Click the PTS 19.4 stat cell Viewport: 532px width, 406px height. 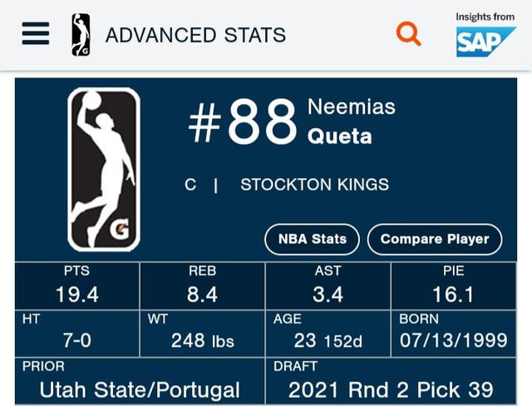click(x=77, y=285)
